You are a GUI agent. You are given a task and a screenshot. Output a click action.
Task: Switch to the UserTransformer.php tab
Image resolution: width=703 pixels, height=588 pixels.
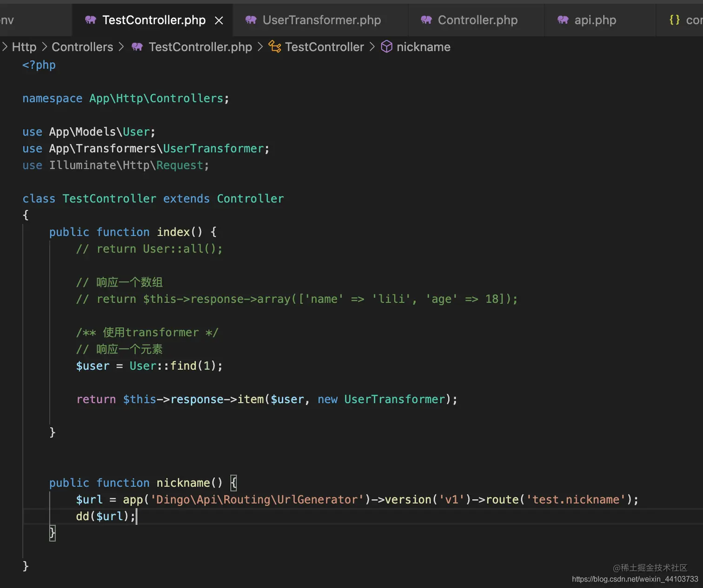pos(320,20)
